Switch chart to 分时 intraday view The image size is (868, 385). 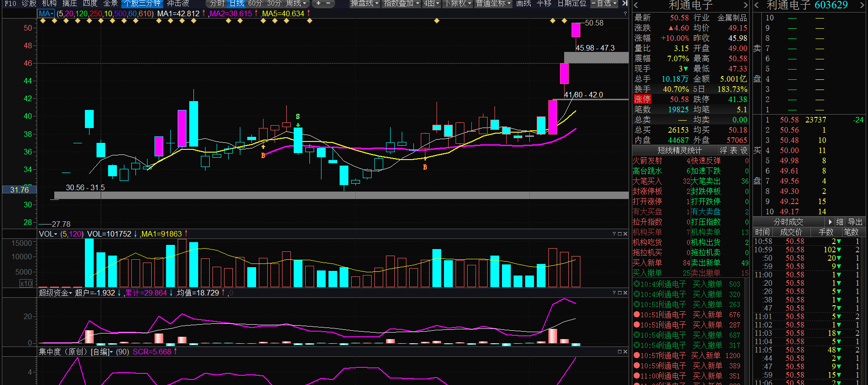tap(217, 3)
